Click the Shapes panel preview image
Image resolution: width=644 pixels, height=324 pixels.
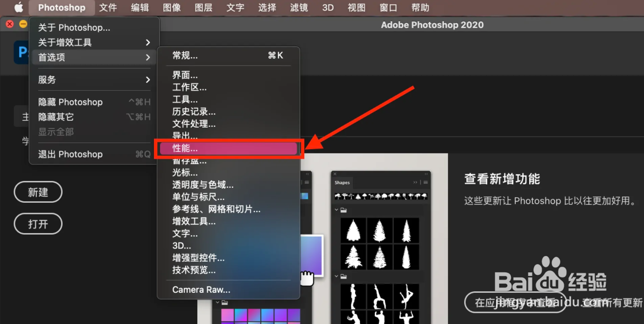[x=381, y=247]
